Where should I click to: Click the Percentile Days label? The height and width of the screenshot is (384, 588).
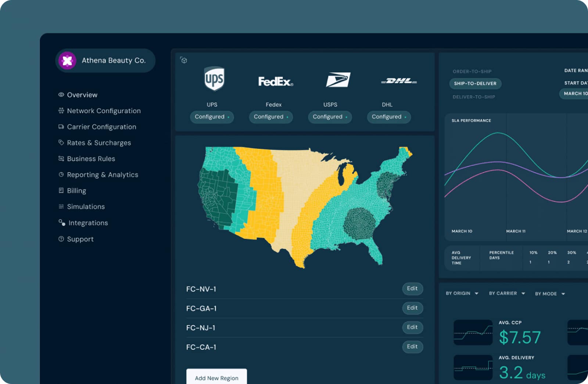pos(501,255)
